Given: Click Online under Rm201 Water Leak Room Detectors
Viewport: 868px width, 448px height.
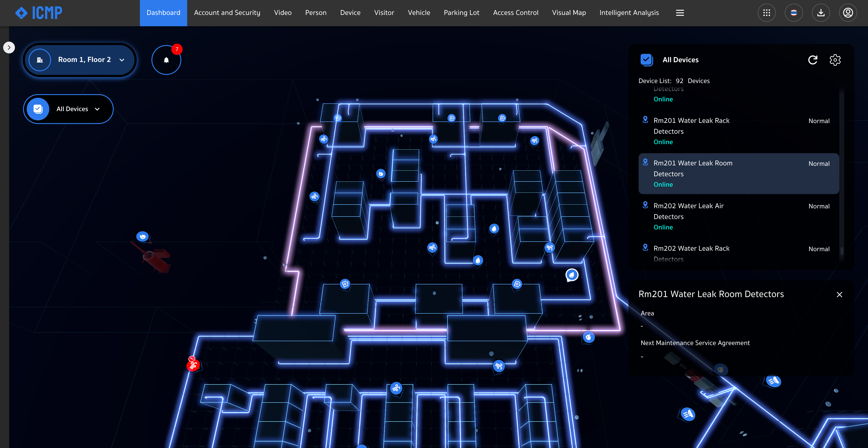Looking at the screenshot, I should click(663, 185).
